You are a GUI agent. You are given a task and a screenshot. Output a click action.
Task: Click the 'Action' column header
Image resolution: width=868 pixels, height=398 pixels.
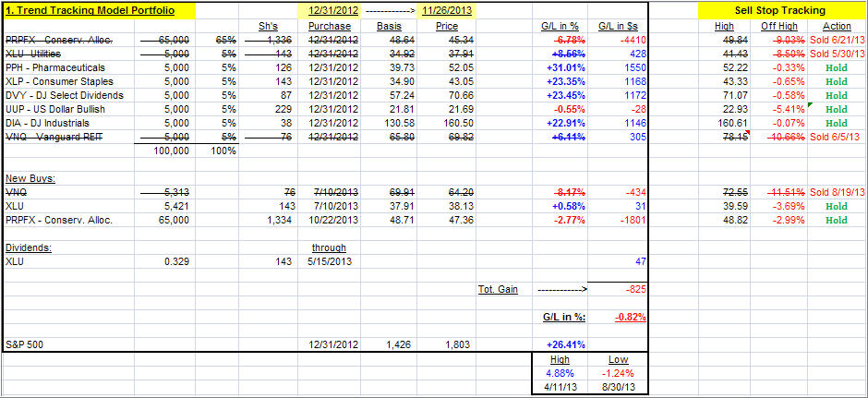click(x=837, y=26)
